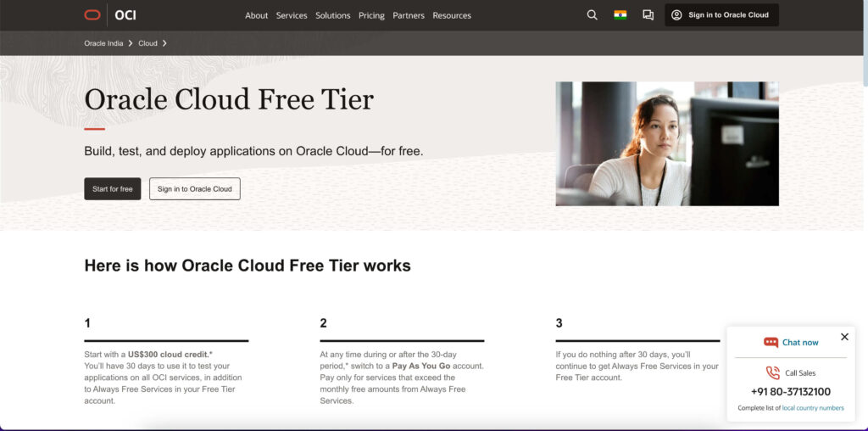
Task: Open the Pricing menu
Action: [371, 15]
